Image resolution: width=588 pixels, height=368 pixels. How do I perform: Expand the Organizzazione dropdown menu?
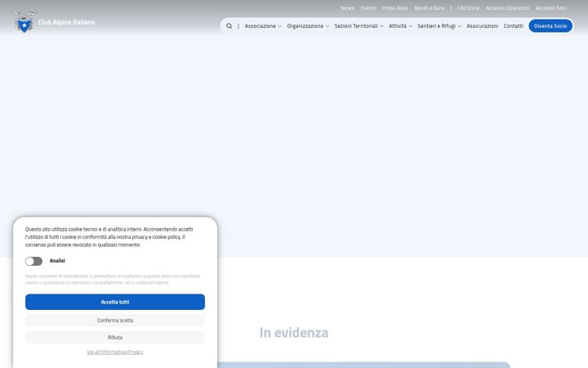click(308, 26)
